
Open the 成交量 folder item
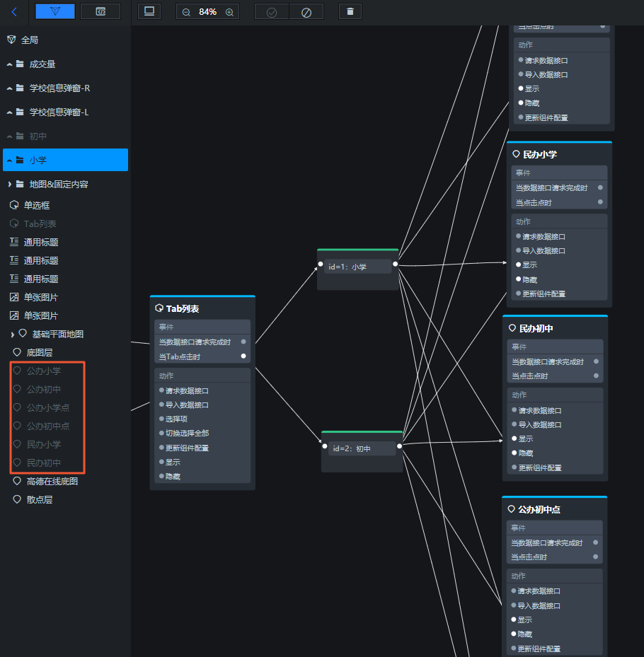click(x=42, y=64)
